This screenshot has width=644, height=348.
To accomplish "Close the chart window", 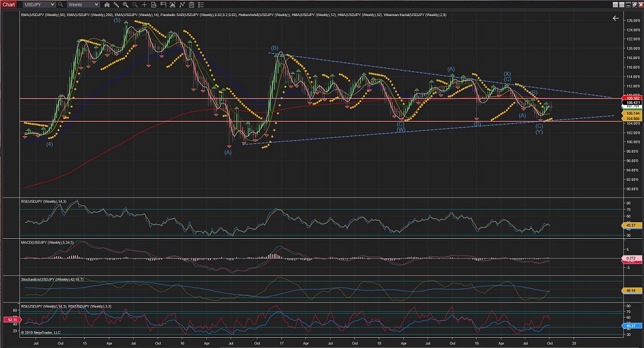I will [640, 5].
